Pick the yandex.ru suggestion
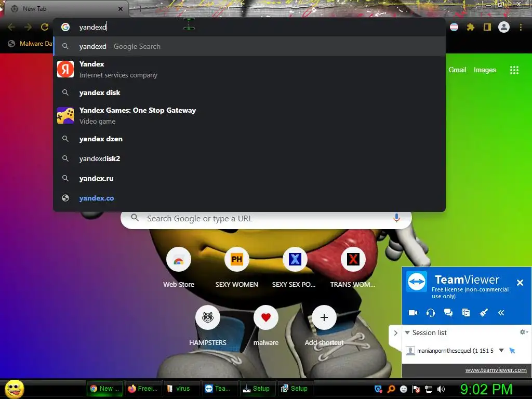Image resolution: width=532 pixels, height=399 pixels. [249, 178]
